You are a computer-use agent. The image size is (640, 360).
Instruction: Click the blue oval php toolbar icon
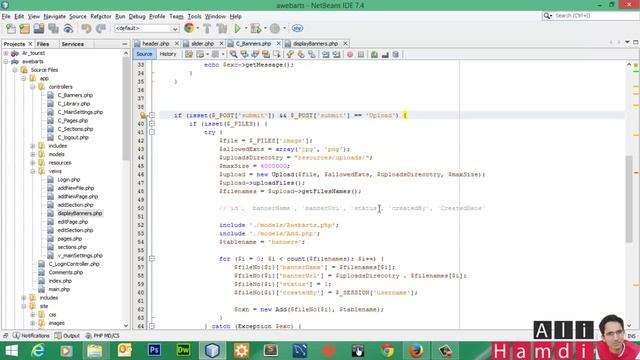point(297,28)
